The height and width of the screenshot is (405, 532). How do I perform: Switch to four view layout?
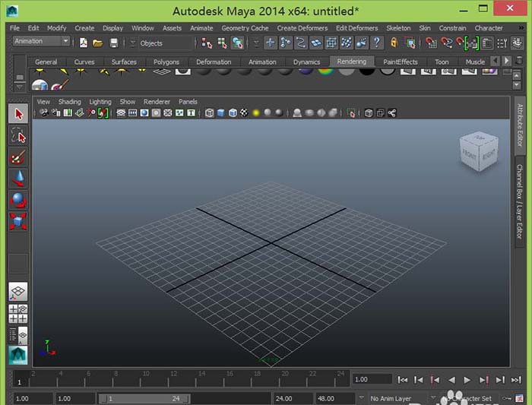pos(18,313)
